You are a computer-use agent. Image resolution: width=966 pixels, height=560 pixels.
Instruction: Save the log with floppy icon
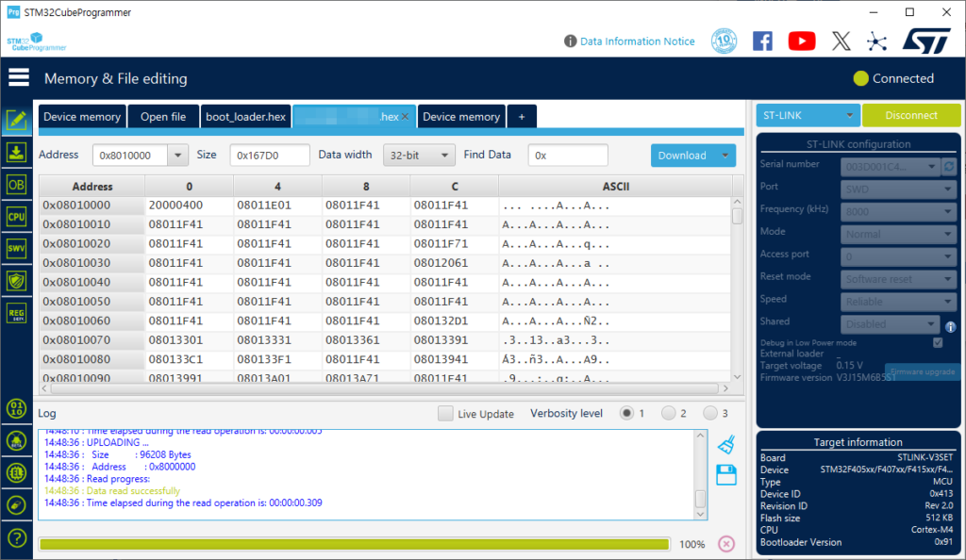click(725, 474)
